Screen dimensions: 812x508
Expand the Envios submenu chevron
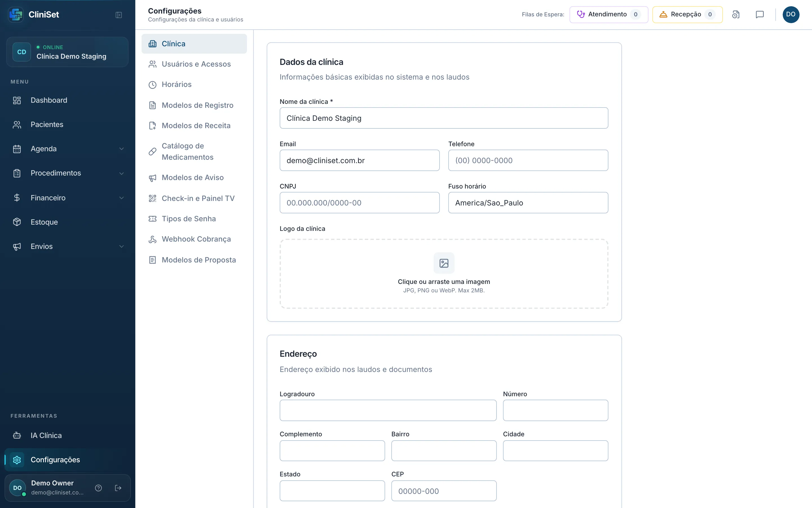coord(122,246)
